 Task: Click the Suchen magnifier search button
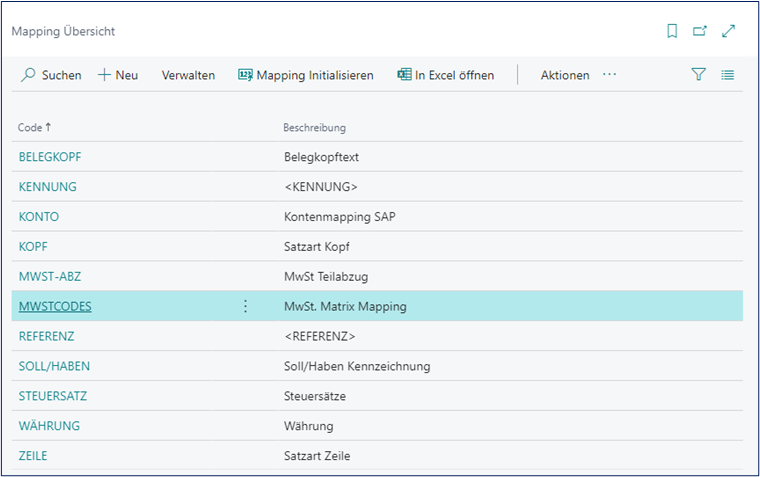(x=52, y=75)
